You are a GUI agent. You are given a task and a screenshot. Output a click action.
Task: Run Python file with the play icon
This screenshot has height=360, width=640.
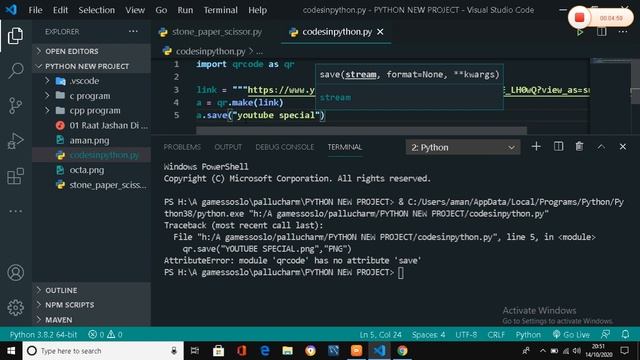point(580,32)
